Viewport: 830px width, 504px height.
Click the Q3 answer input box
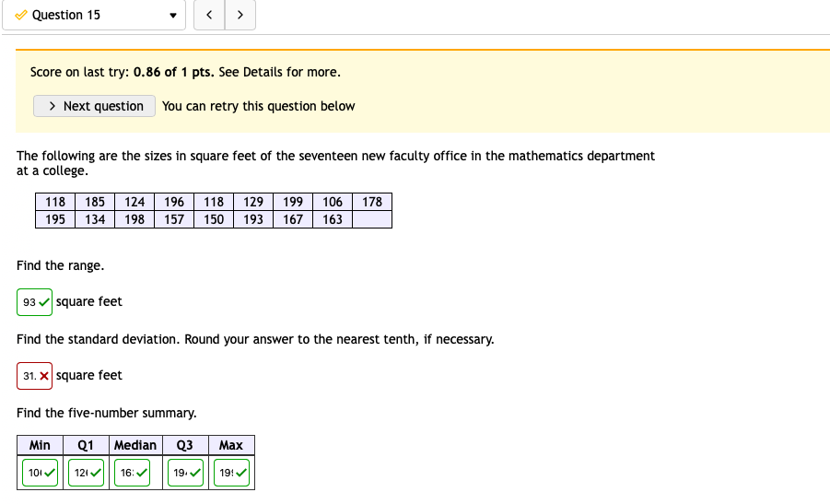[x=185, y=473]
